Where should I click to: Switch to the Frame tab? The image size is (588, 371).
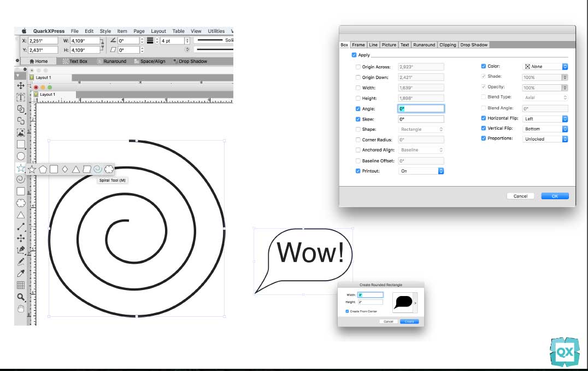coord(358,45)
